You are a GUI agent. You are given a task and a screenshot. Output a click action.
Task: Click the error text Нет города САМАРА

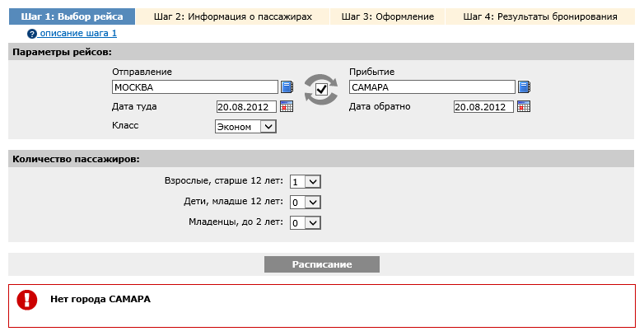point(100,299)
